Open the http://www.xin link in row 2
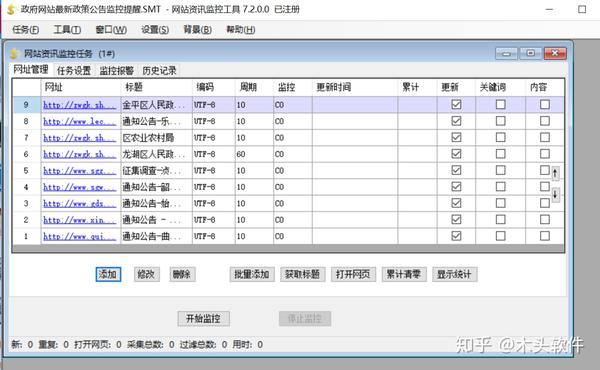600x370 pixels. [x=80, y=220]
